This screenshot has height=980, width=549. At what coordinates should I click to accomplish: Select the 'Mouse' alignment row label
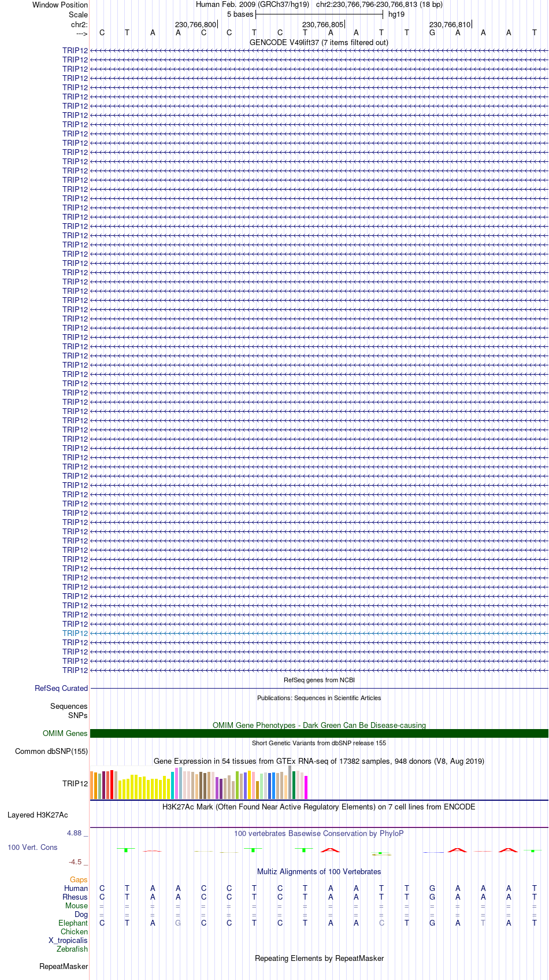click(76, 906)
